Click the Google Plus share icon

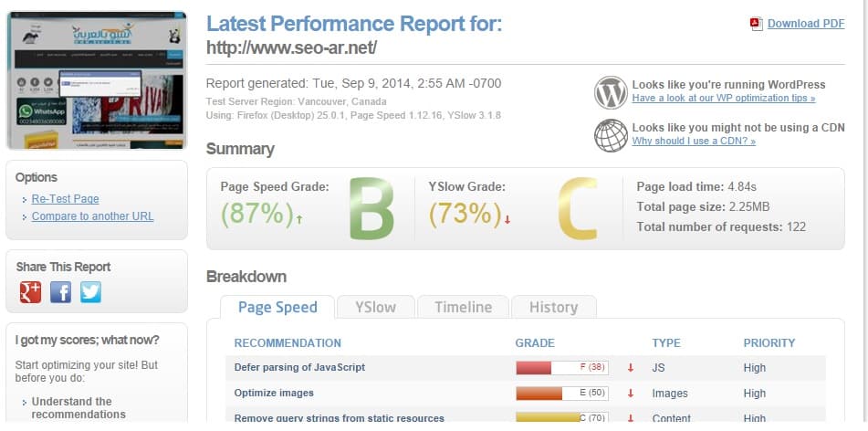[x=30, y=292]
